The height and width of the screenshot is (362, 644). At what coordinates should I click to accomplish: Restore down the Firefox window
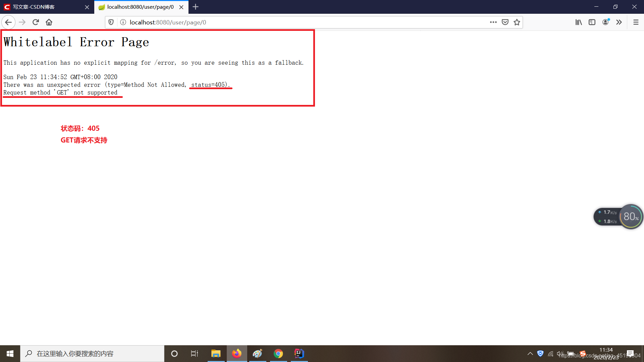tap(615, 7)
